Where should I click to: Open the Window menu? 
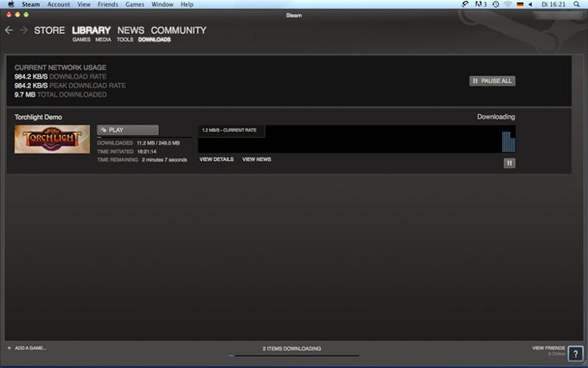pos(163,4)
